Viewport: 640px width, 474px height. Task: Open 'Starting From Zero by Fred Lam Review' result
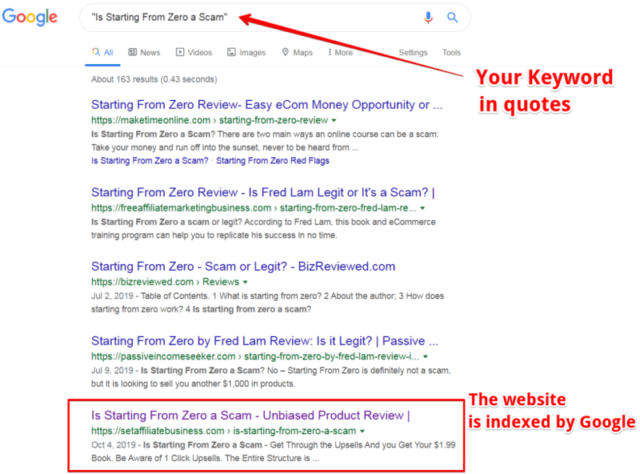(x=264, y=341)
